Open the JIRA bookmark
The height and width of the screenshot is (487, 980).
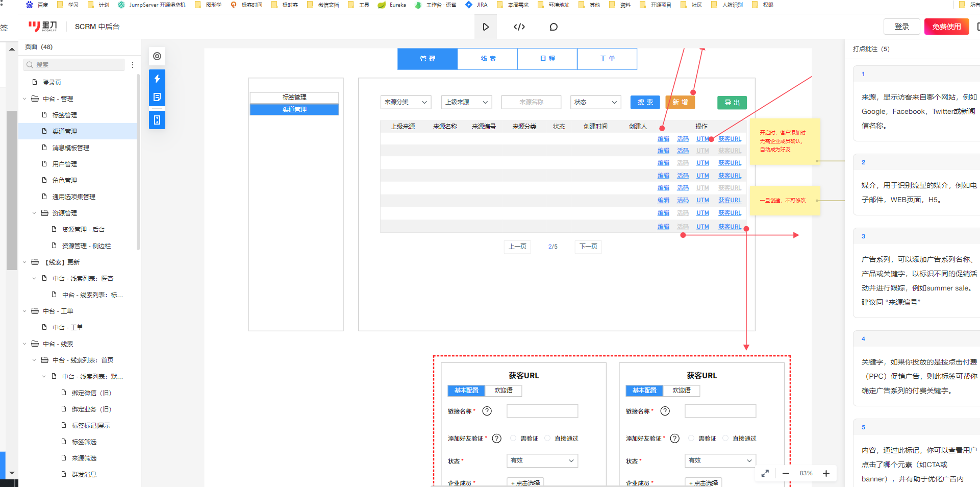point(476,5)
